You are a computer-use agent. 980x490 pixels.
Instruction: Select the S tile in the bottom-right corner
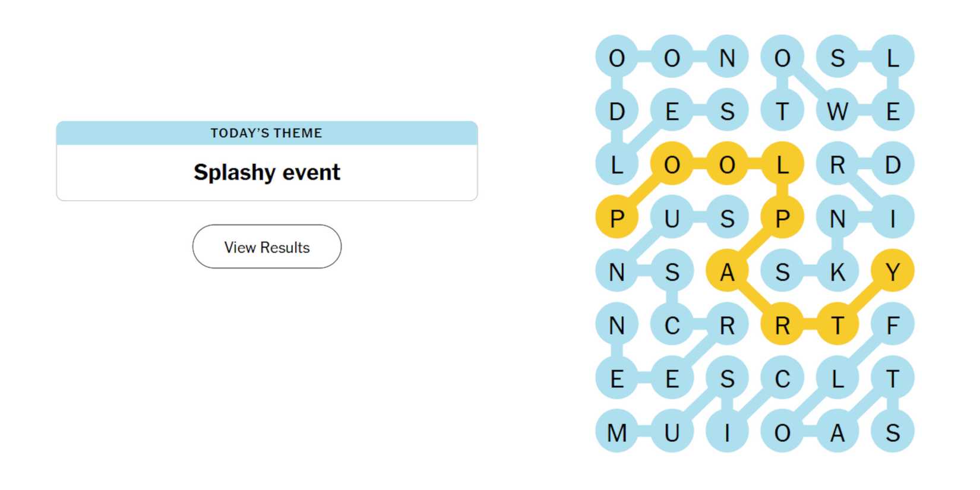pyautogui.click(x=893, y=433)
